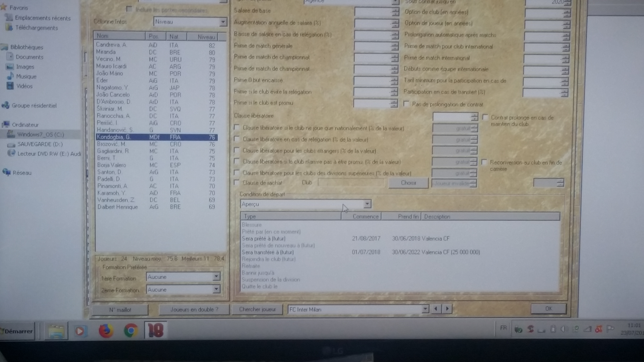The height and width of the screenshot is (362, 644).
Task: Click the Action Center flag tray icon
Action: pyautogui.click(x=610, y=329)
